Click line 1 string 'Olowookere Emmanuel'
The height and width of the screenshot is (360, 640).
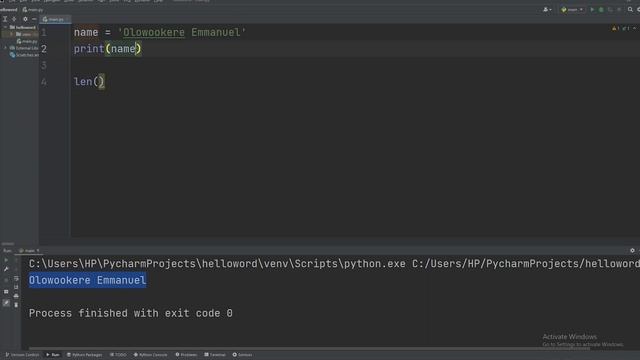182,32
